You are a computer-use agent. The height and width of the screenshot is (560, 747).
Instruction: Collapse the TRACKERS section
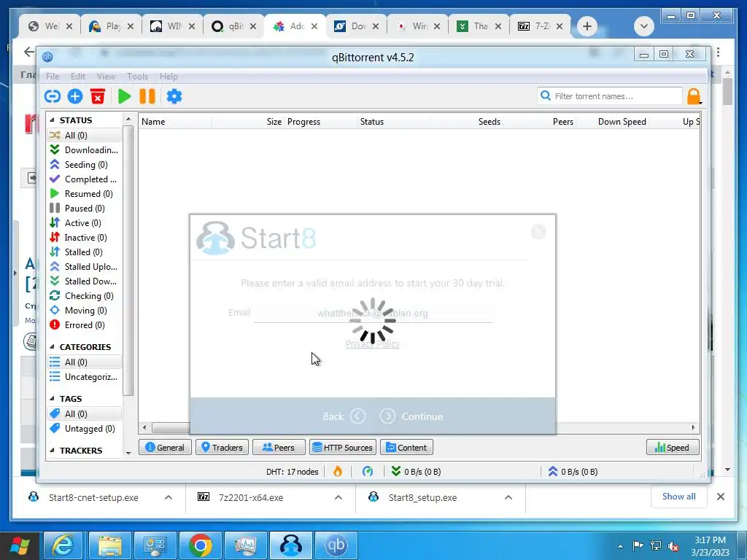pyautogui.click(x=52, y=451)
